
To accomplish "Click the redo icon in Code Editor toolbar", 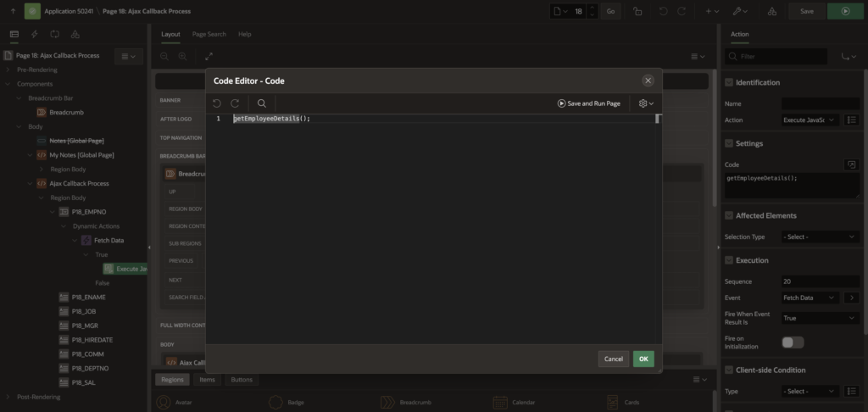I will (235, 103).
